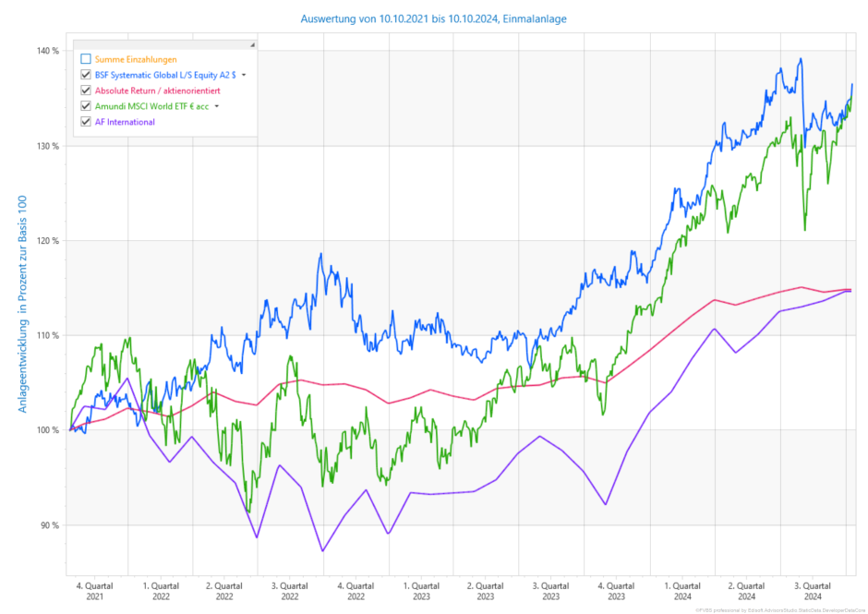Click the pink Absolute Return legend text
Image resolution: width=868 pixels, height=614 pixels.
coord(157,90)
